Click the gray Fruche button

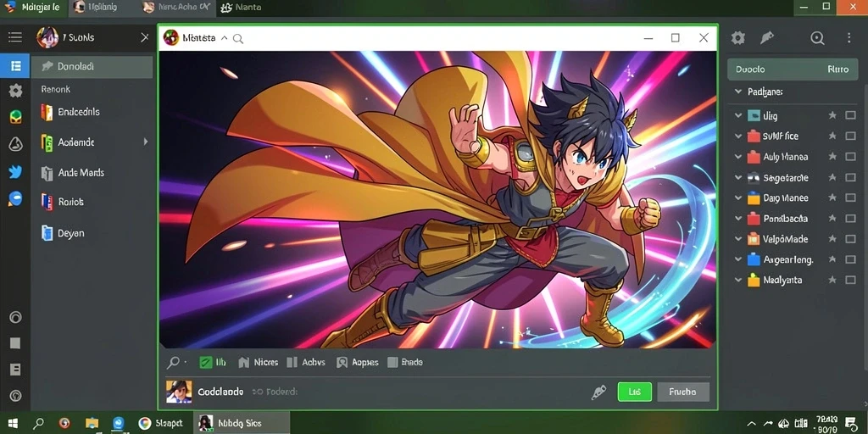click(x=683, y=392)
